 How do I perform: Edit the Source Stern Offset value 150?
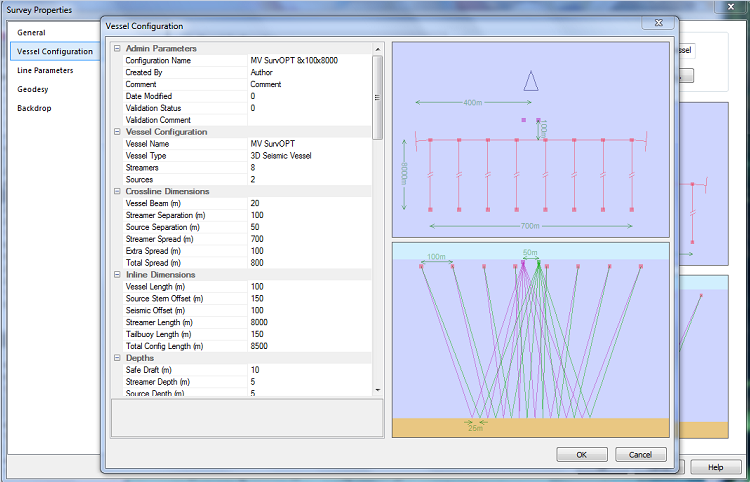click(309, 299)
